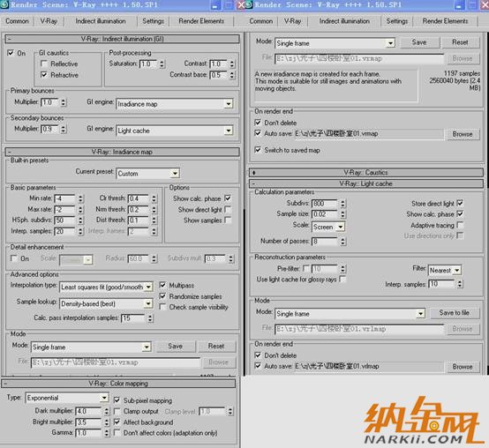Toggle the Show direct light option

pyautogui.click(x=228, y=209)
